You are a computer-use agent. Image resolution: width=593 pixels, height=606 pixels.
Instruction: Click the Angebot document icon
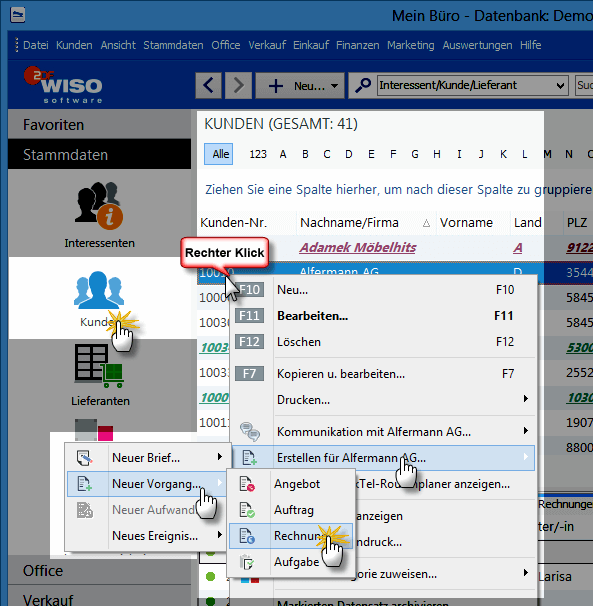coord(247,483)
